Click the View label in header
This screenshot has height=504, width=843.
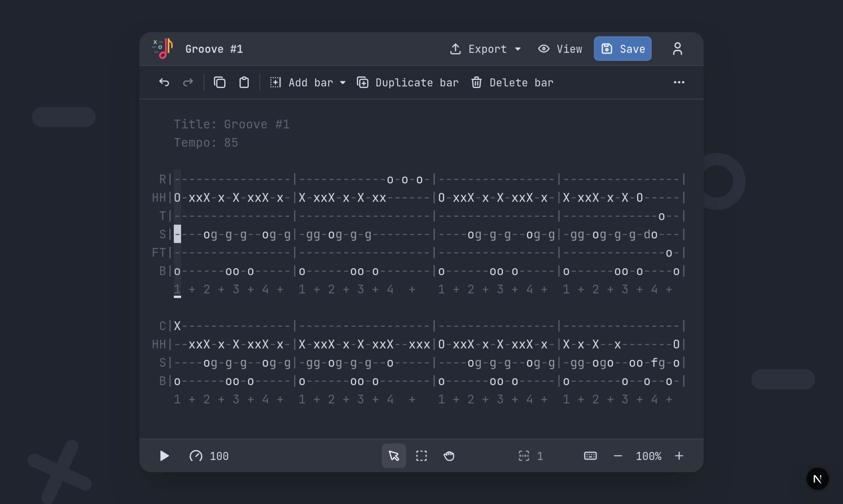click(x=570, y=49)
